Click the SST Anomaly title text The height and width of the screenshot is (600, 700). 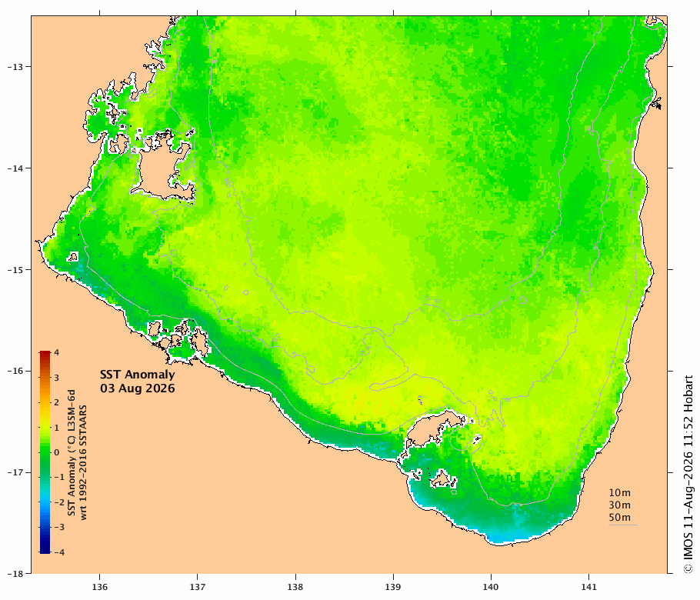pos(137,374)
